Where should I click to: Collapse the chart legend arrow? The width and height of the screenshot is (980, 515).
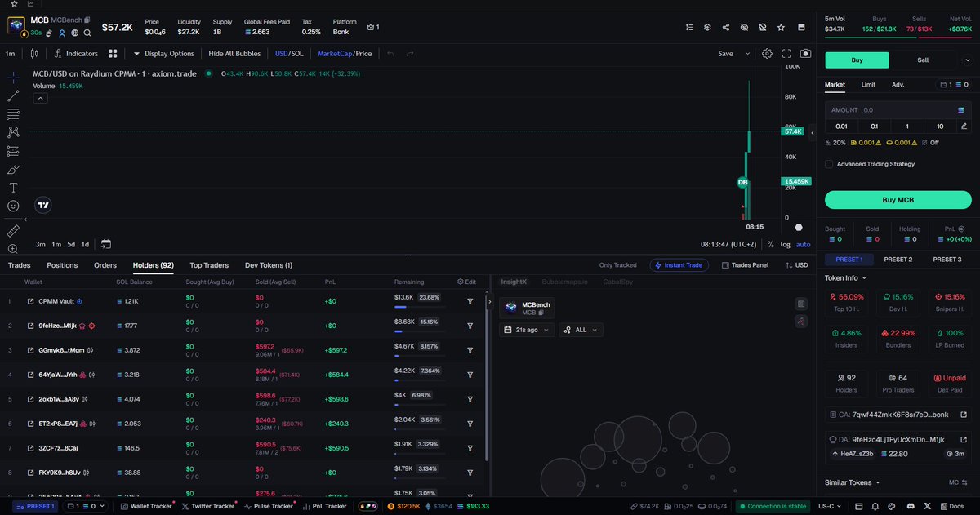tap(40, 98)
